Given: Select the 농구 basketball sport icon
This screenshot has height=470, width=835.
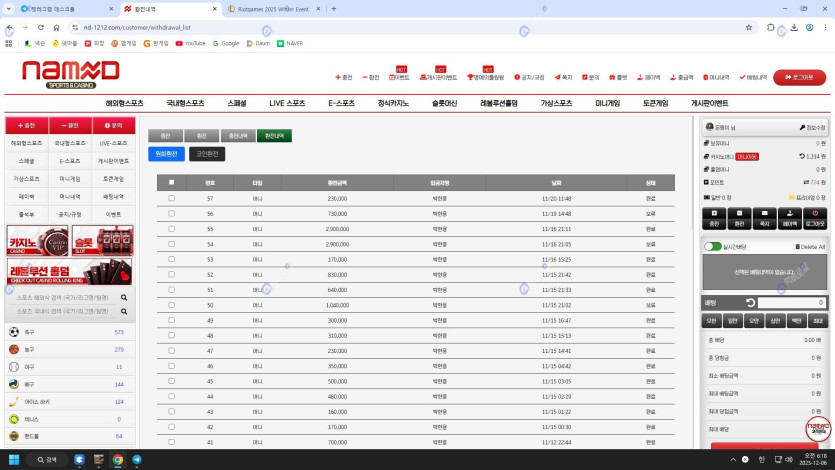Looking at the screenshot, I should coord(14,350).
